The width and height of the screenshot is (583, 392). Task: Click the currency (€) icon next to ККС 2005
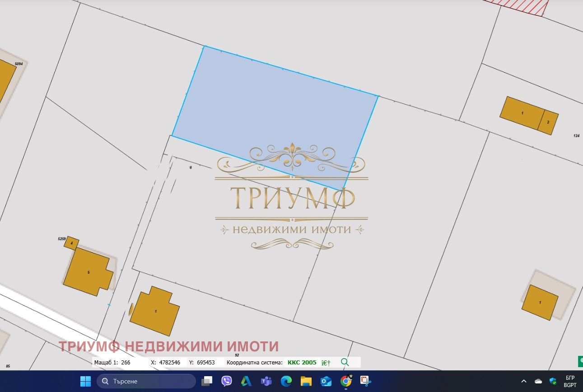coord(325,362)
